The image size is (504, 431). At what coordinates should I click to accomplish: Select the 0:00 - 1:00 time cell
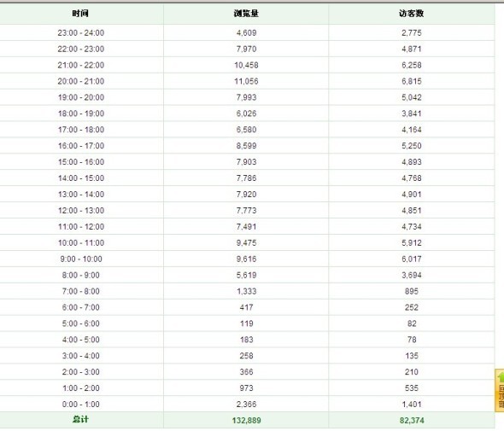coord(81,404)
